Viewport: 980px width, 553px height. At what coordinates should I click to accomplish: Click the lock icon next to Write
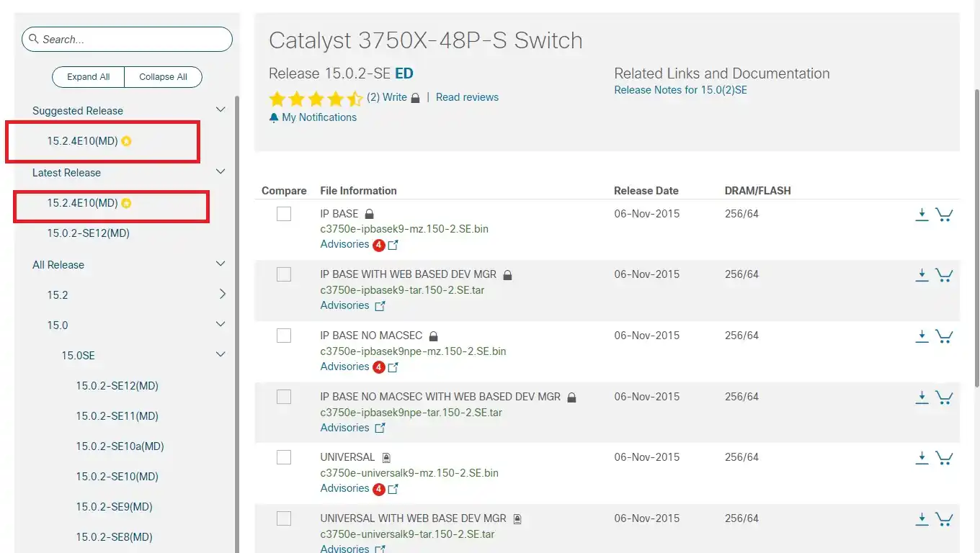click(415, 98)
